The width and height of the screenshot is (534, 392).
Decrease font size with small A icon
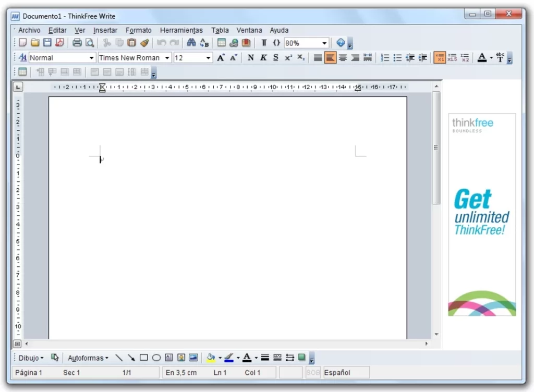(233, 58)
